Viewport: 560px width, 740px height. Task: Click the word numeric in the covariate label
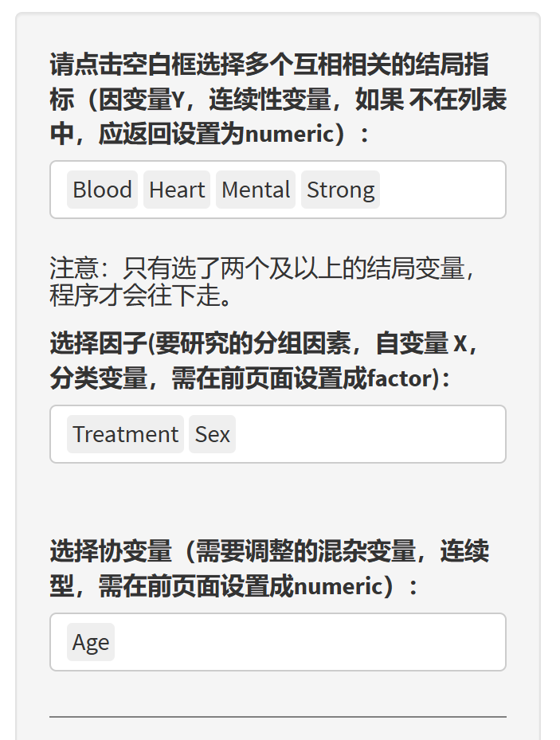point(339,586)
